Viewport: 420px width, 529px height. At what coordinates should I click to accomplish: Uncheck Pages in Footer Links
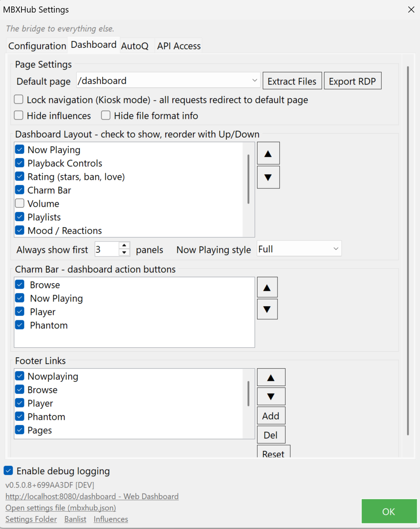[19, 429]
